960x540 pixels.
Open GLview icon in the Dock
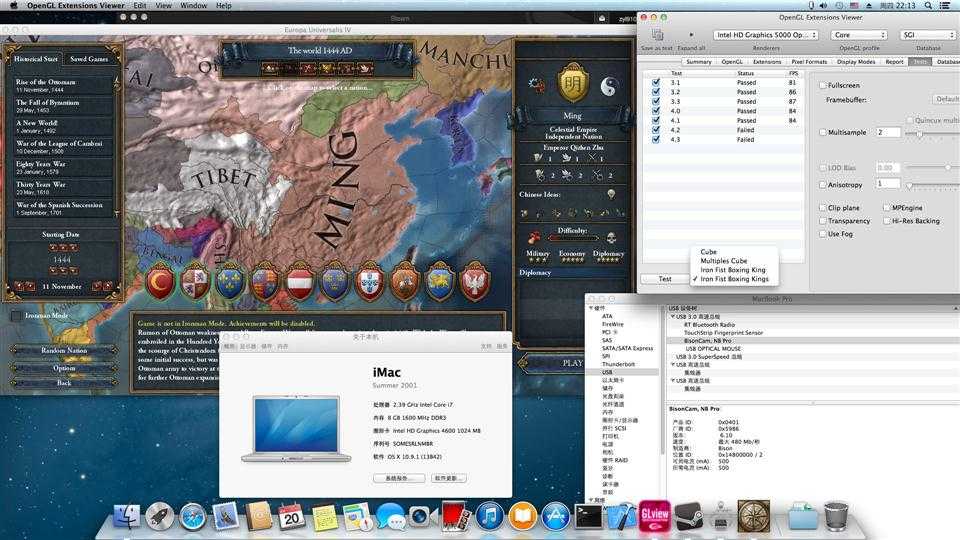tap(654, 515)
